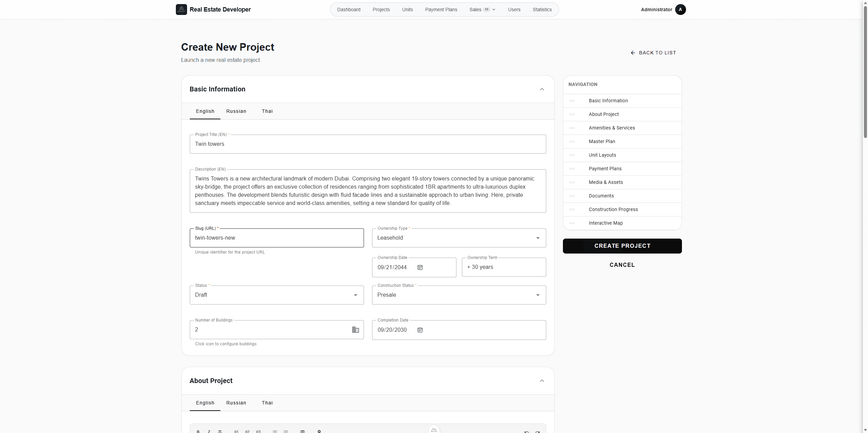The image size is (868, 433).
Task: Grab drag handle beside Interactive Map nav item
Action: pos(572,223)
